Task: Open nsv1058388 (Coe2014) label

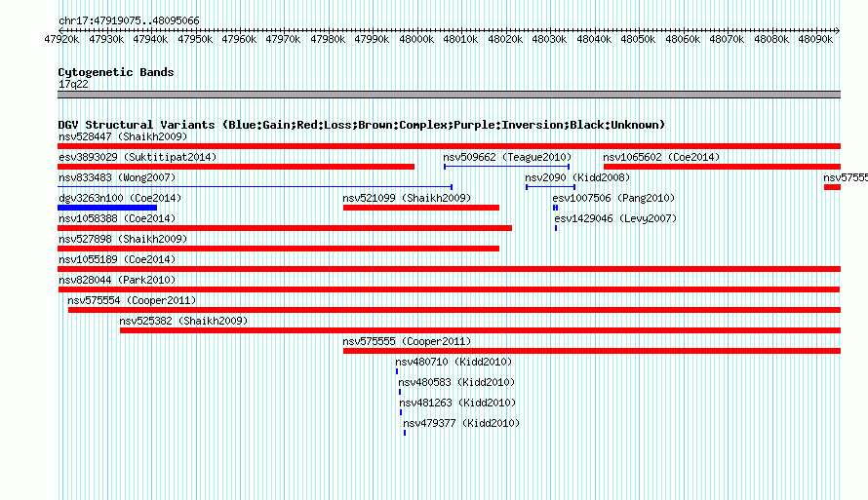Action: pos(117,218)
